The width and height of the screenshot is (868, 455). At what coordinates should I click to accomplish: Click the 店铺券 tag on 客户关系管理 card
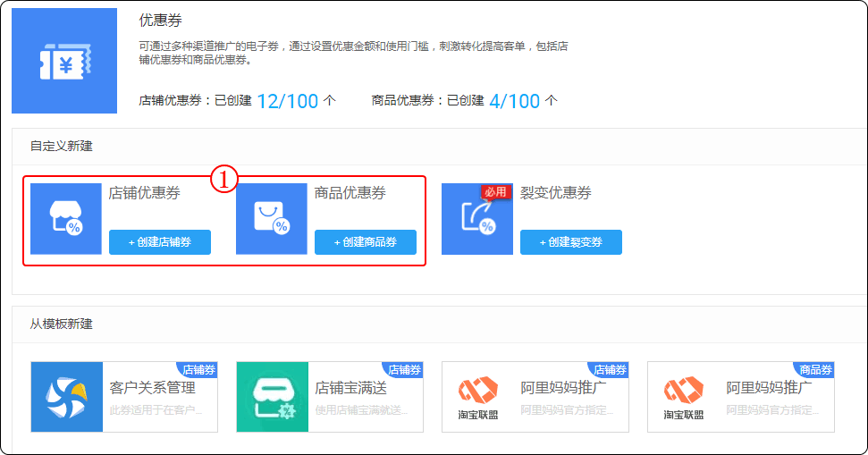tap(198, 369)
